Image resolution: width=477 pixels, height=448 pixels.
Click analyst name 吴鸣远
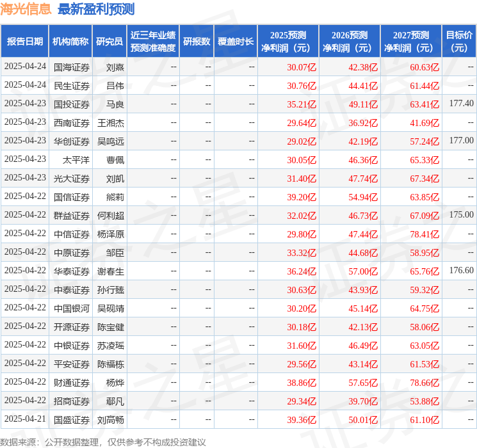111,141
